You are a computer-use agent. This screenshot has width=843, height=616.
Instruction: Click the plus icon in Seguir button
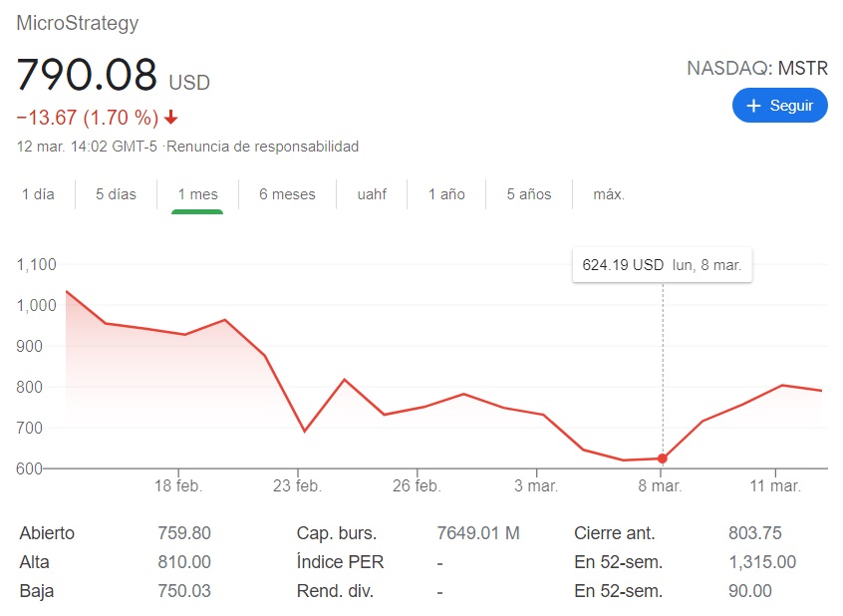pyautogui.click(x=753, y=106)
